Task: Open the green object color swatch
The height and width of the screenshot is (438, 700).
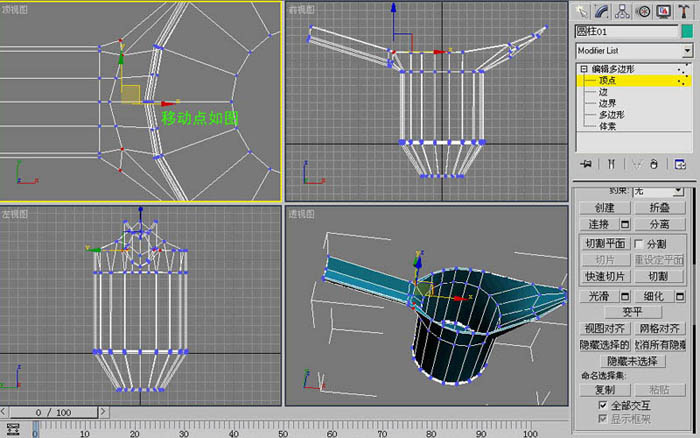Action: [x=687, y=31]
